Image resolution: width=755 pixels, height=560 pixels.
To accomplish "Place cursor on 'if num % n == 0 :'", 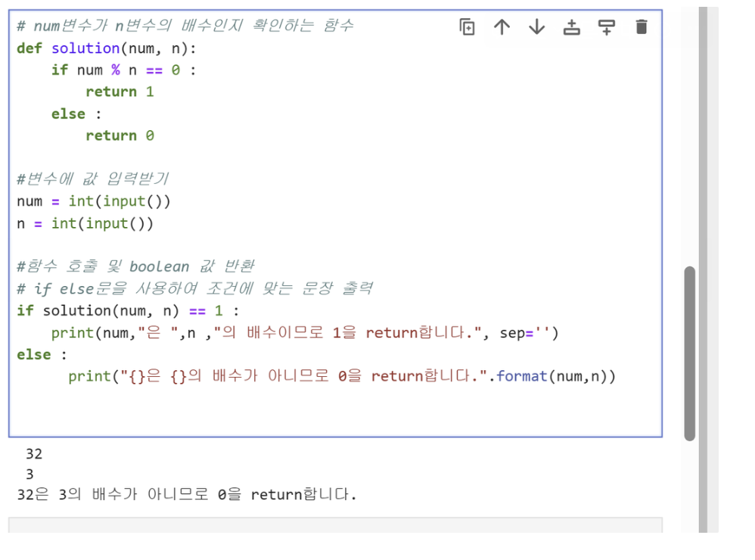I will pyautogui.click(x=124, y=70).
